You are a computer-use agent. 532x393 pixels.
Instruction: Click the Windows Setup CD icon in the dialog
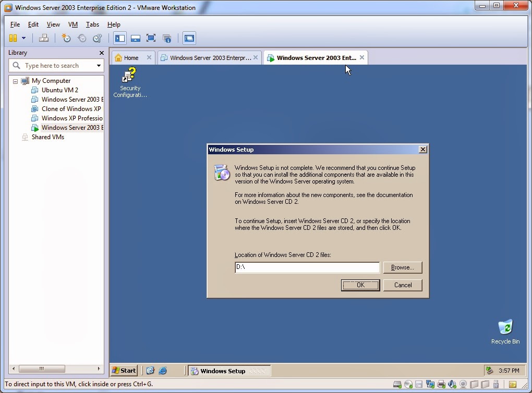coord(222,172)
